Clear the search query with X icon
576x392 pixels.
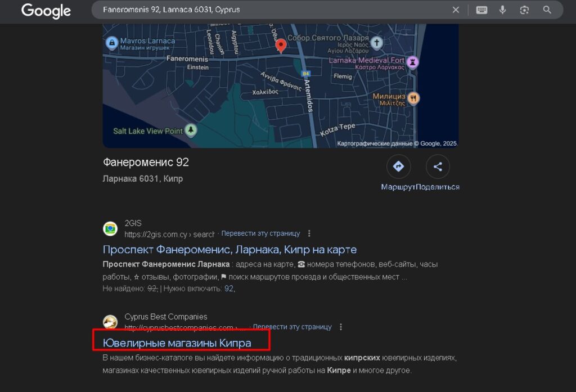pos(456,10)
